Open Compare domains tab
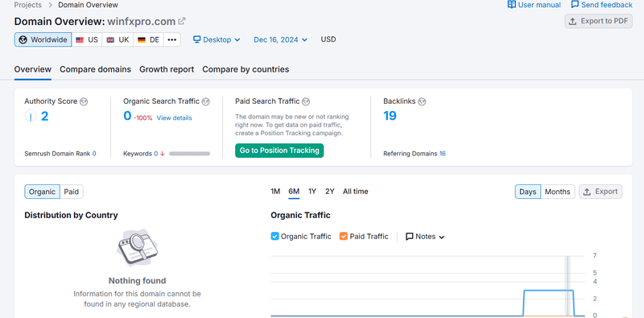 point(95,69)
